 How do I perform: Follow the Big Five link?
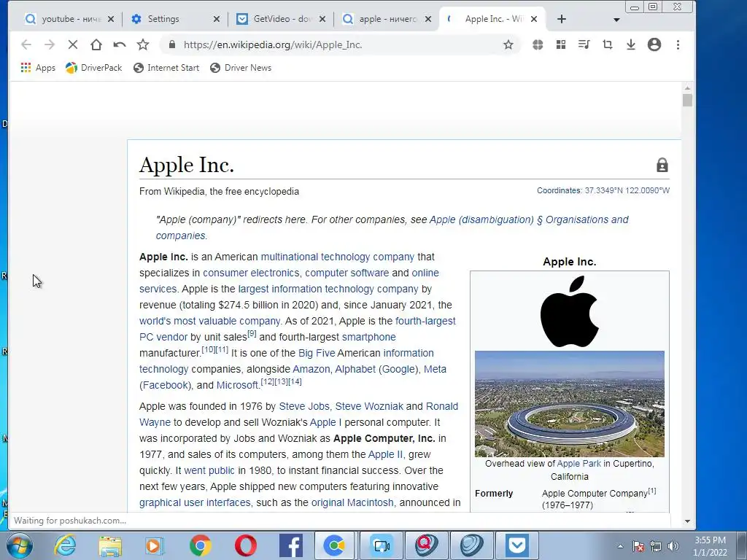pos(317,353)
